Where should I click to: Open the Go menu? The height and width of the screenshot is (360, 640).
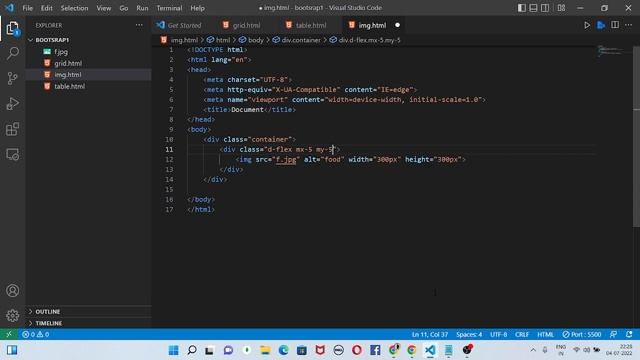[124, 8]
